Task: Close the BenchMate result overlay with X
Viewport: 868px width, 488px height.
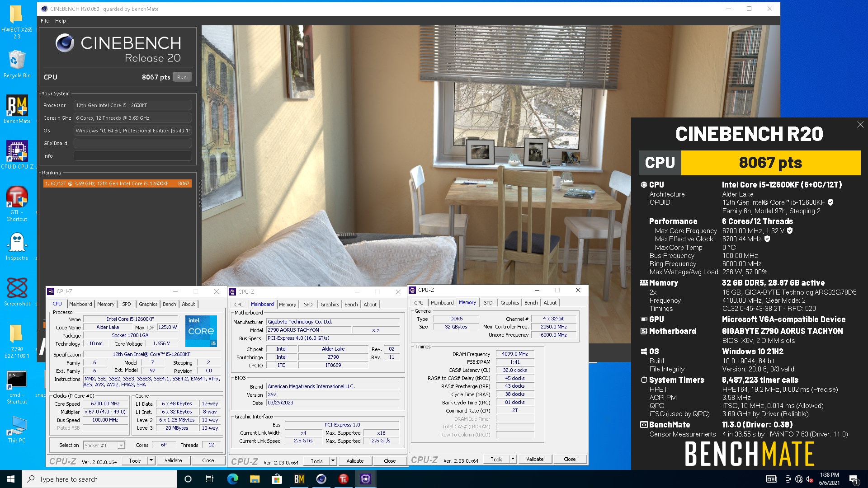Action: tap(860, 125)
